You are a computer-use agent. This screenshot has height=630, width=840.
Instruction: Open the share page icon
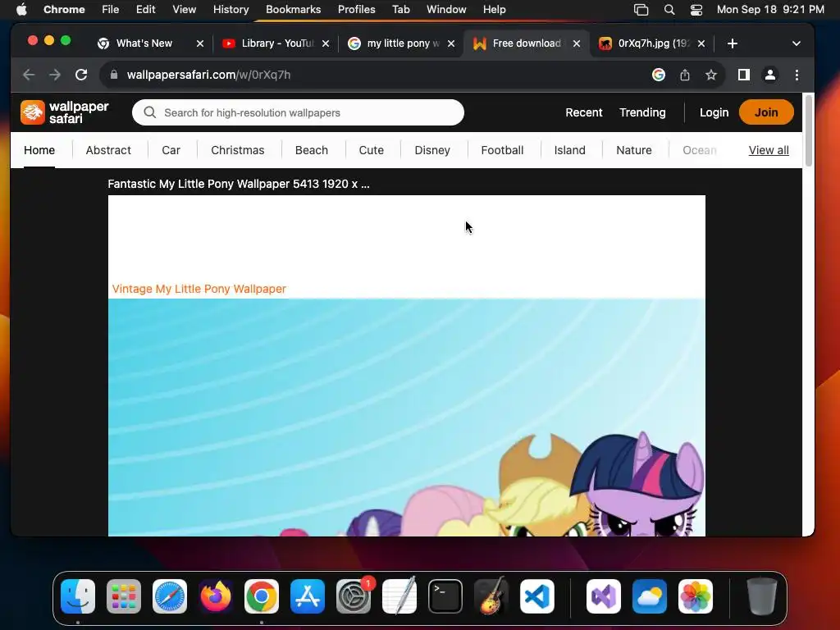point(685,75)
